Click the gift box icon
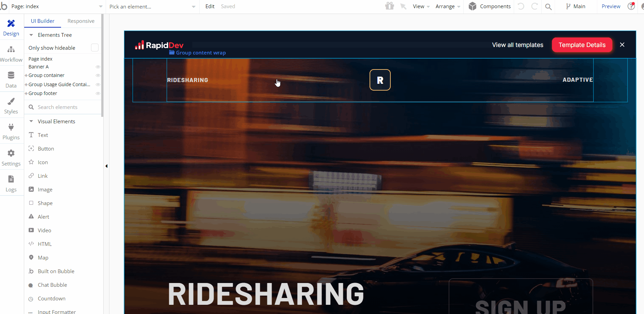644x314 pixels. 389,6
